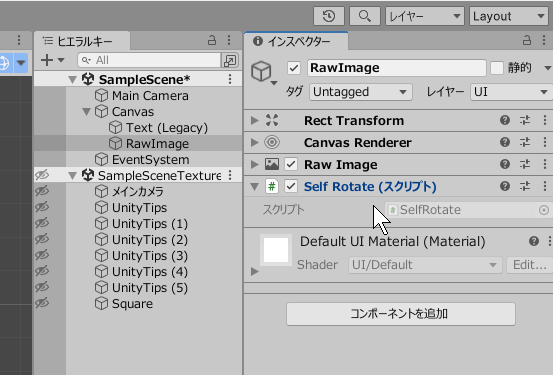Open Canvas Renderer preset settings icon

[525, 142]
